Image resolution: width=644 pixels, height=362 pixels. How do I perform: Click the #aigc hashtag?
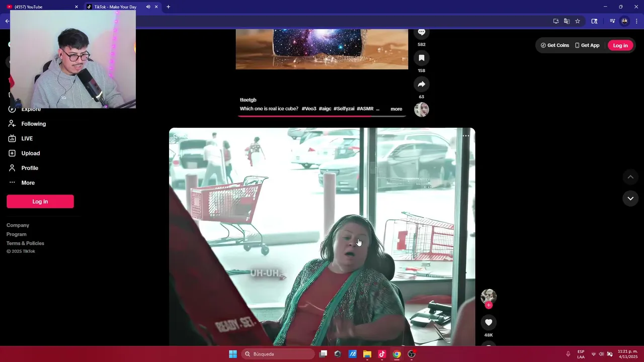325,109
